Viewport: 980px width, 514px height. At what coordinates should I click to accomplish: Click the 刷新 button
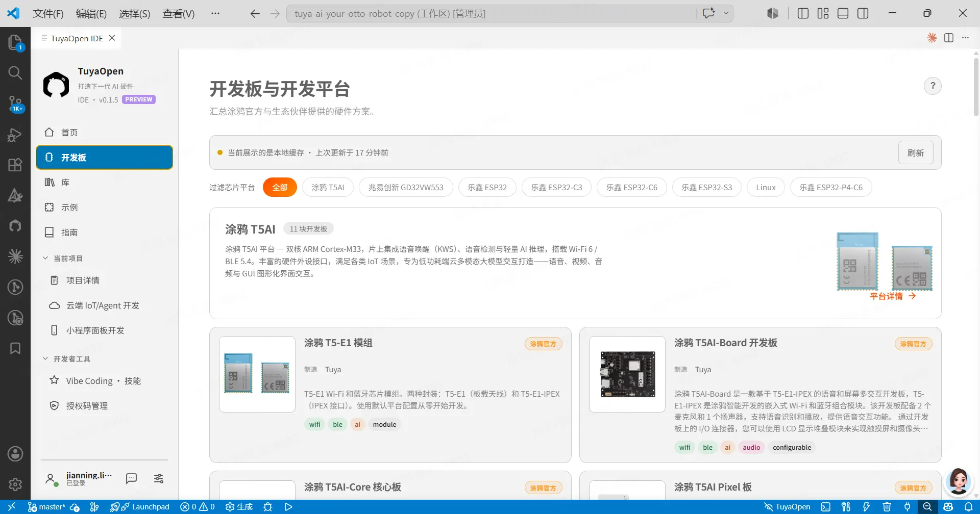pos(916,153)
